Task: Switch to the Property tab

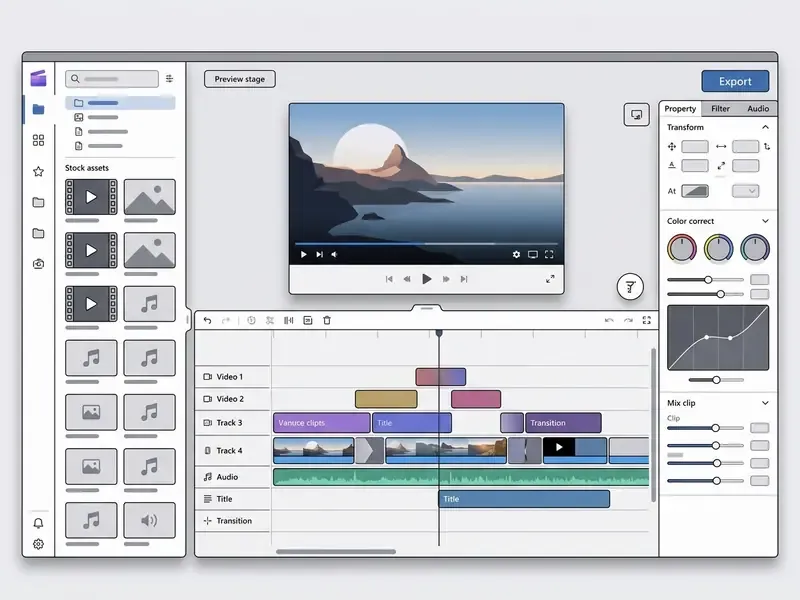Action: (x=680, y=109)
